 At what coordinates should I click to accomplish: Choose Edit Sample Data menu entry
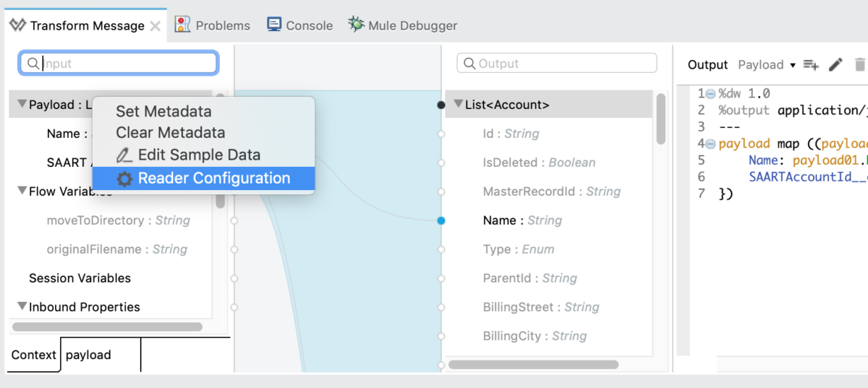pyautogui.click(x=203, y=155)
